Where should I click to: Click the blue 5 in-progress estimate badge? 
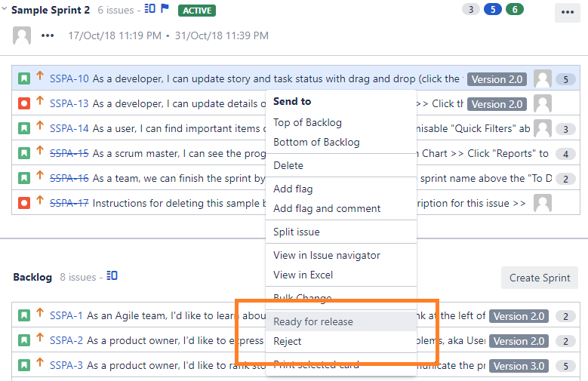click(493, 9)
